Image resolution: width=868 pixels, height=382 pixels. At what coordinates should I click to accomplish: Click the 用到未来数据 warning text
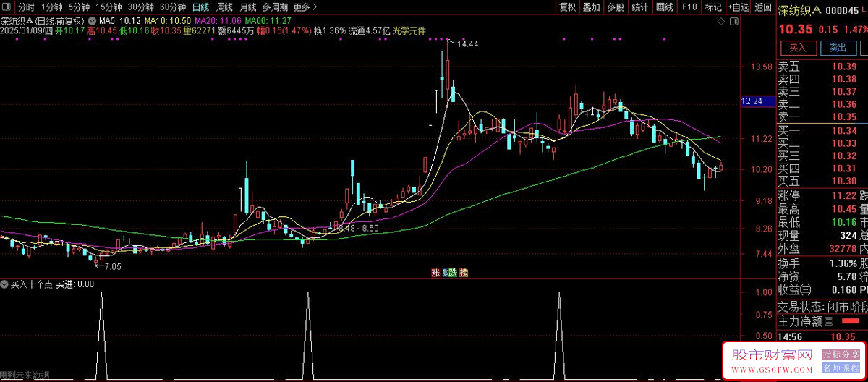(x=25, y=375)
